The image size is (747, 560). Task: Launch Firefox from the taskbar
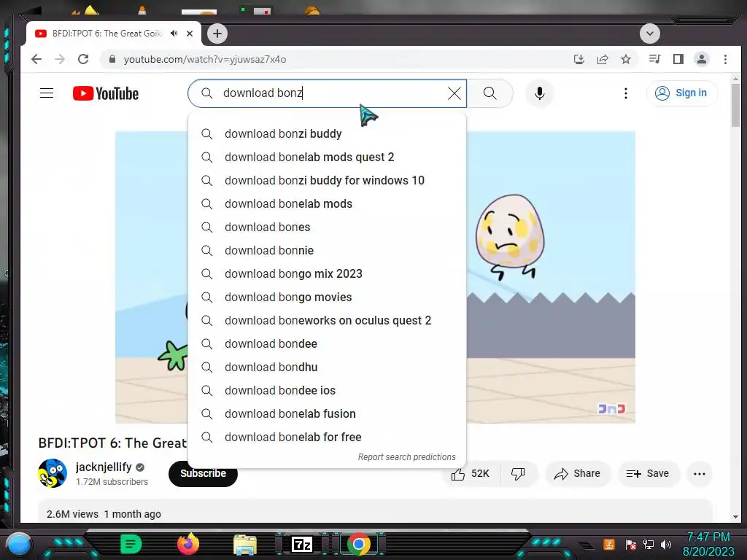coord(188,544)
